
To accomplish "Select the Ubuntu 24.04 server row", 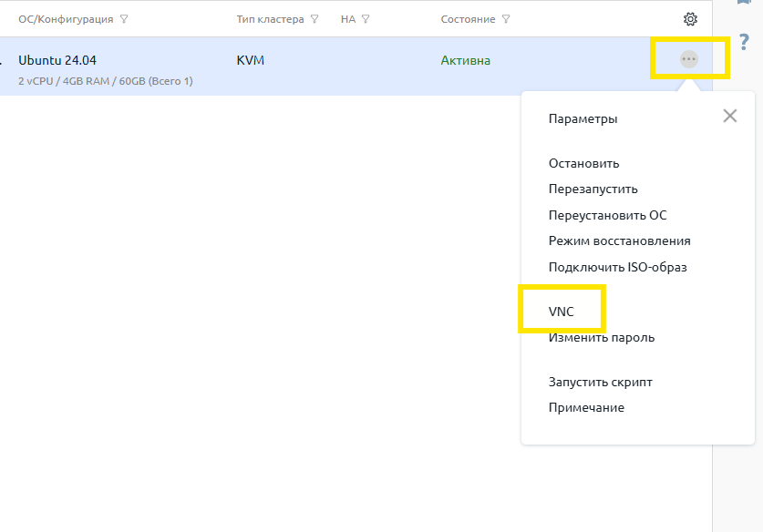I will click(57, 60).
